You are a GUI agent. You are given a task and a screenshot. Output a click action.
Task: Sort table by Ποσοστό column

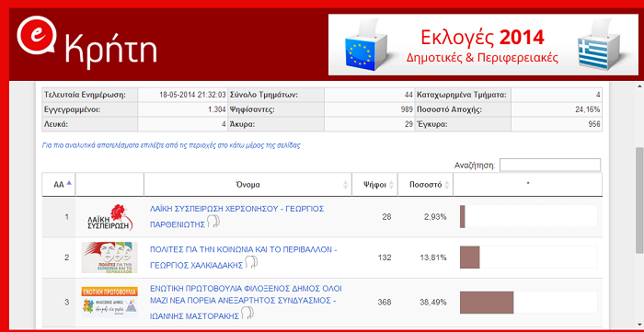pyautogui.click(x=425, y=185)
